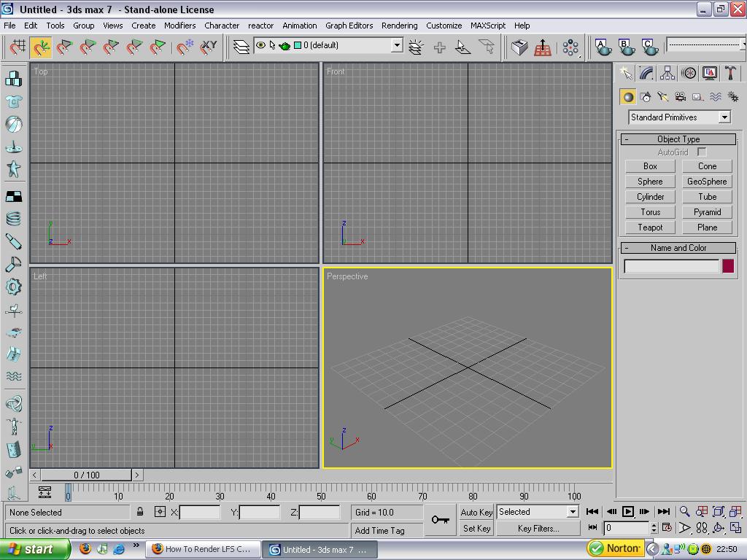Click the Soft Body ball icon
This screenshot has width=747, height=560.
[x=13, y=124]
